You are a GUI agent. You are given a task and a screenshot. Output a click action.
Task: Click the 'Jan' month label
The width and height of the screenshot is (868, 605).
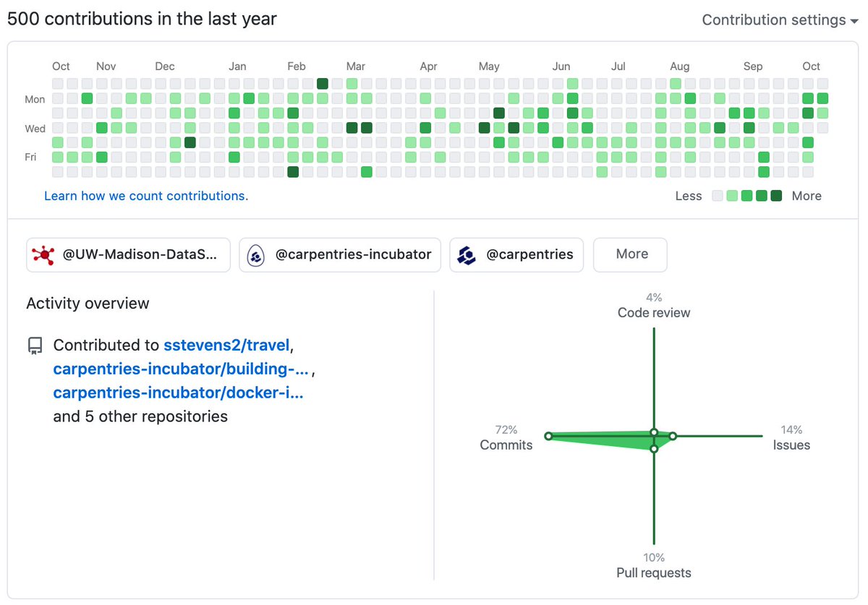(237, 66)
